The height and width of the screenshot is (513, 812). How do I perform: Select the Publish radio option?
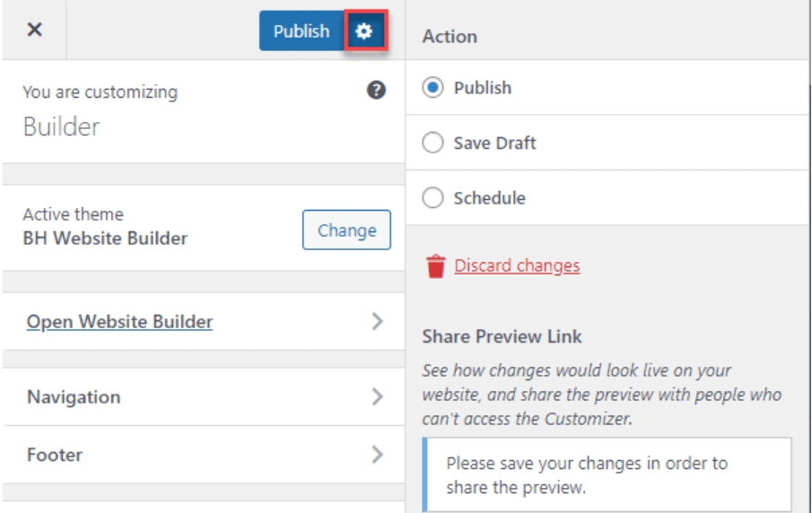point(432,88)
